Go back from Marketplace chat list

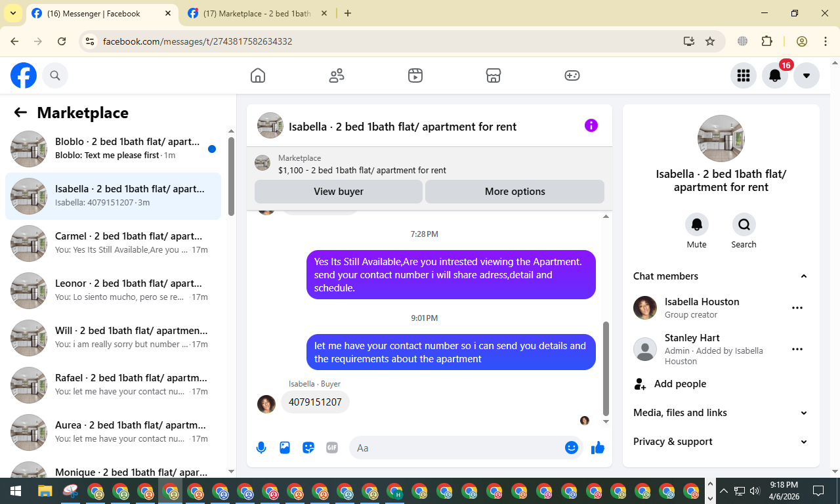pyautogui.click(x=20, y=112)
